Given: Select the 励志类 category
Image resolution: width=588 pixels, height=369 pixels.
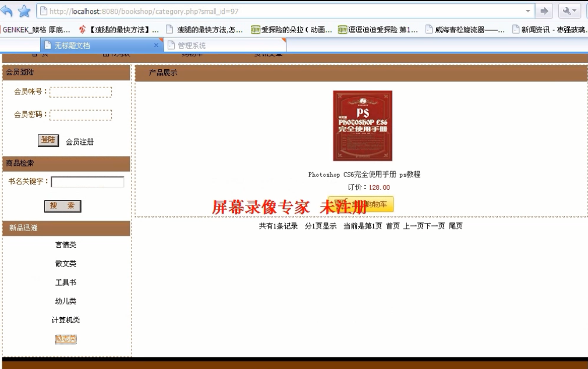Looking at the screenshot, I should pyautogui.click(x=66, y=339).
